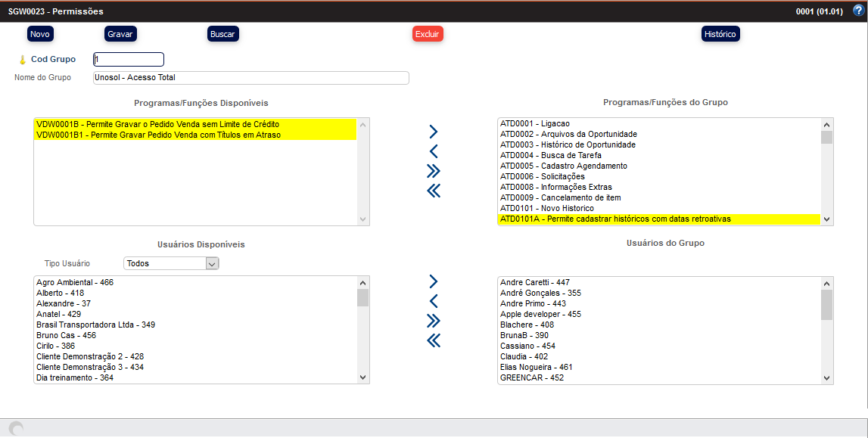Remove all users from group with double left arrow
Viewport: 868px width, 438px height.
point(433,340)
